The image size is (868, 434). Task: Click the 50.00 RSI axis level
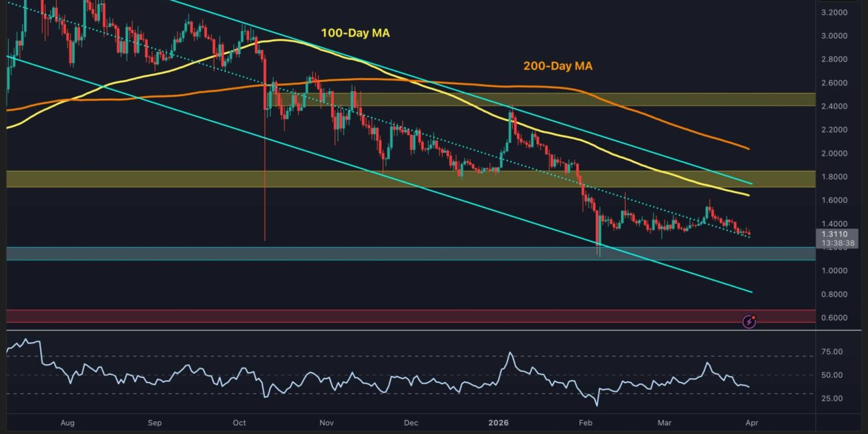[832, 375]
